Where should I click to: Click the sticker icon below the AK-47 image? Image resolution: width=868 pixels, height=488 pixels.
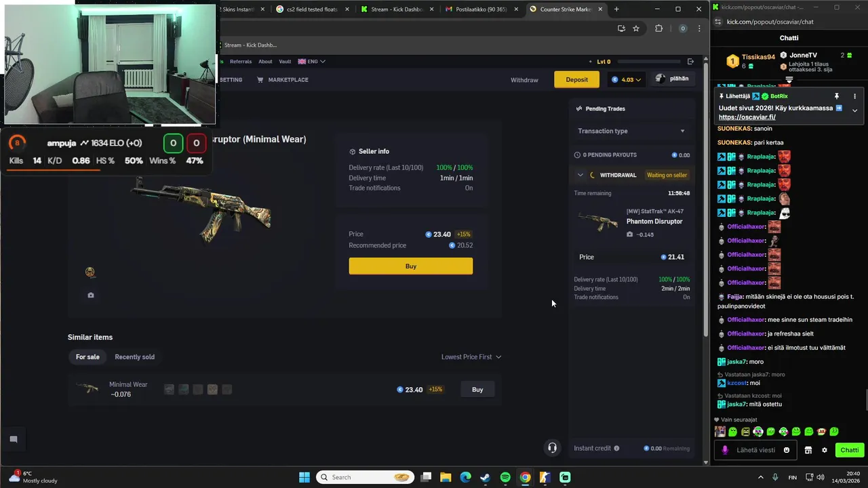point(90,272)
